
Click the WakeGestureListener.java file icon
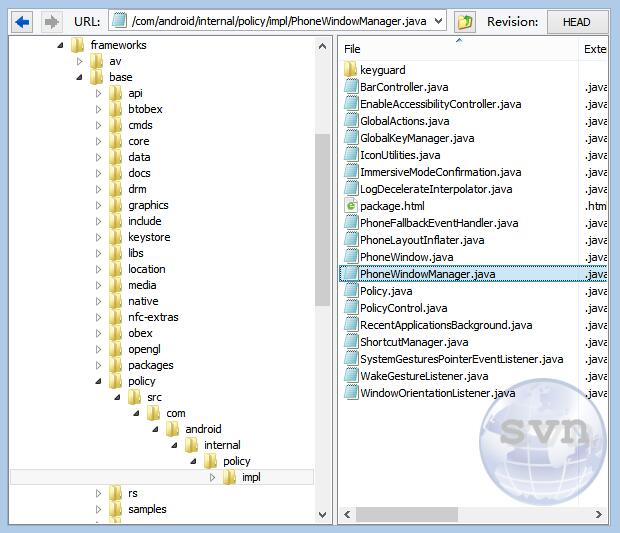[351, 376]
